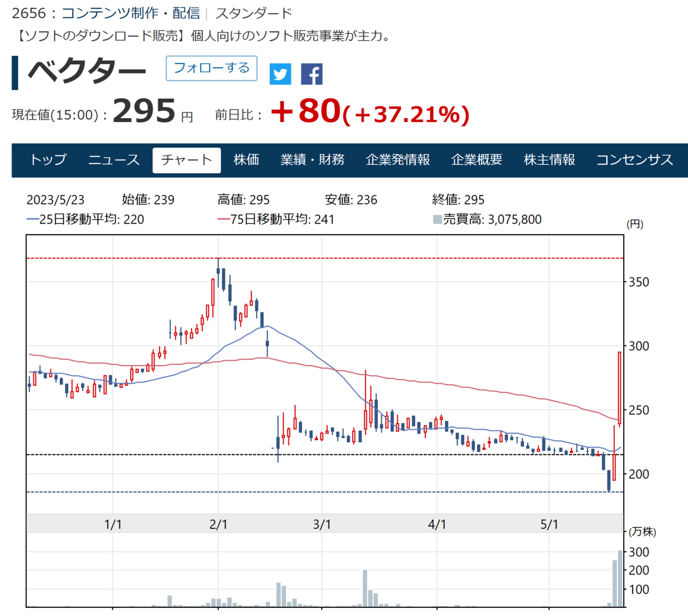The height and width of the screenshot is (616, 688).
Task: Click the スタンダード market label
Action: coord(253,13)
